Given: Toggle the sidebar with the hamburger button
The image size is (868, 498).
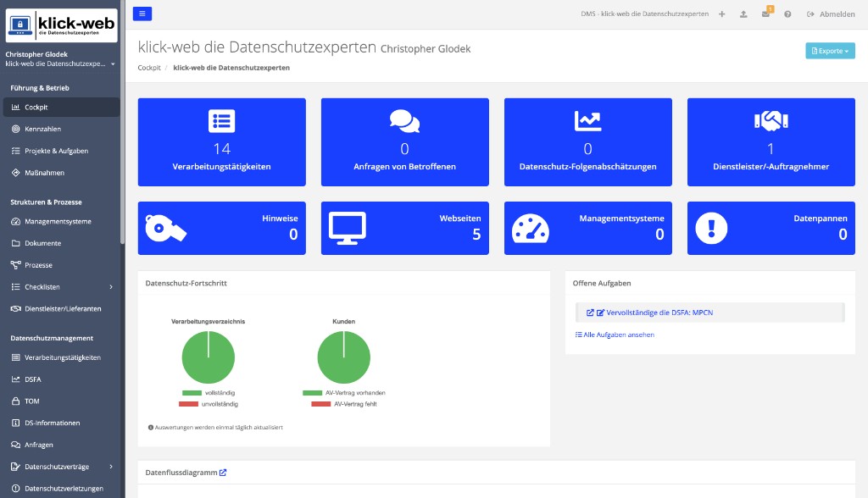Looking at the screenshot, I should coord(142,14).
